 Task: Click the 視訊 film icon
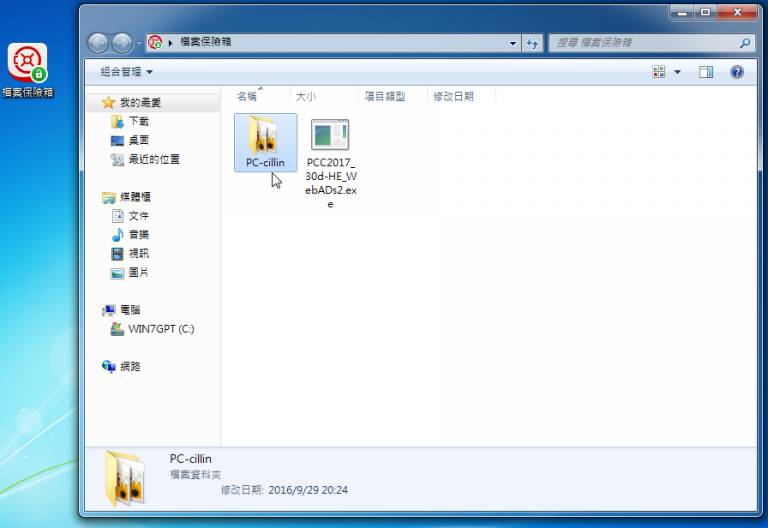tap(117, 254)
